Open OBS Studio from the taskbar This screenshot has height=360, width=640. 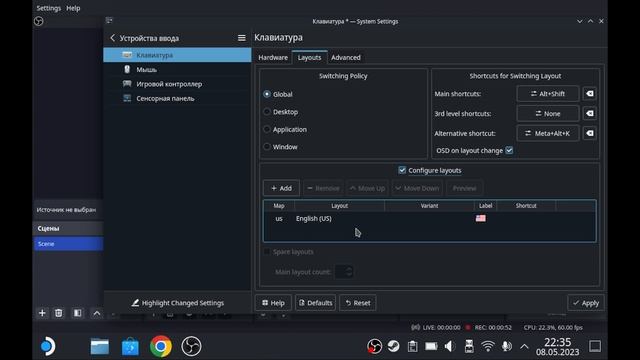click(191, 346)
